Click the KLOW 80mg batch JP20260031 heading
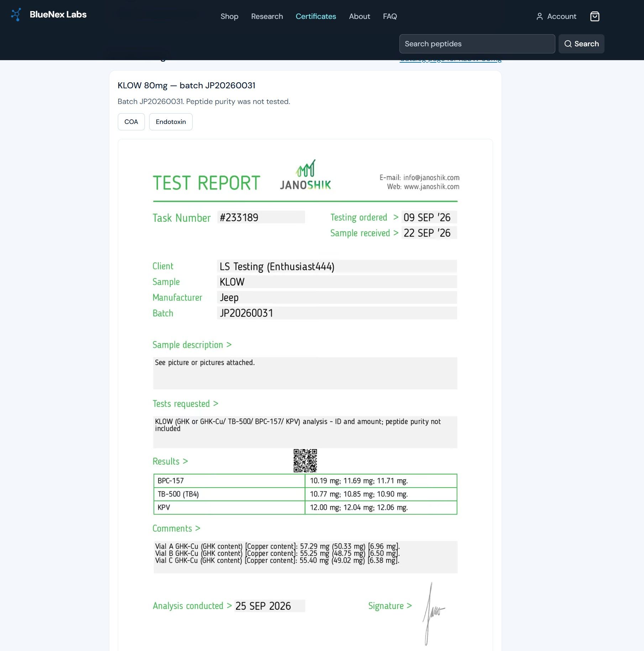Image resolution: width=644 pixels, height=651 pixels. (187, 85)
